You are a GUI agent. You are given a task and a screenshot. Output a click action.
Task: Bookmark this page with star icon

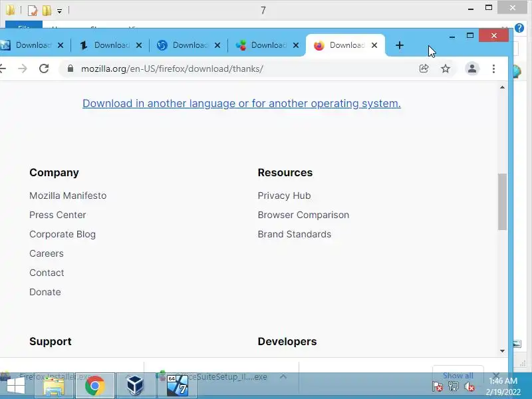tap(446, 69)
